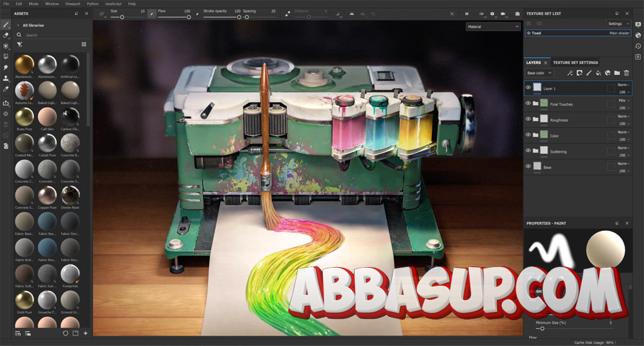644x346 pixels.
Task: Toggle visibility of the Roughness group
Action: (x=528, y=119)
